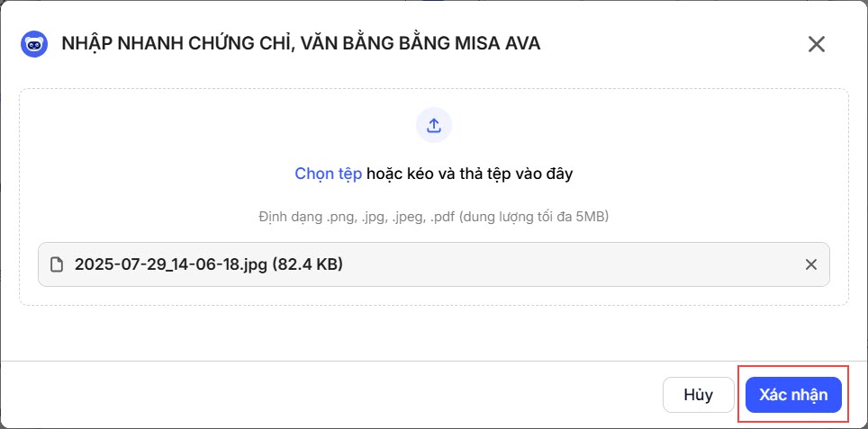The image size is (868, 429).
Task: Click the document icon beside the file name
Action: pyautogui.click(x=58, y=264)
